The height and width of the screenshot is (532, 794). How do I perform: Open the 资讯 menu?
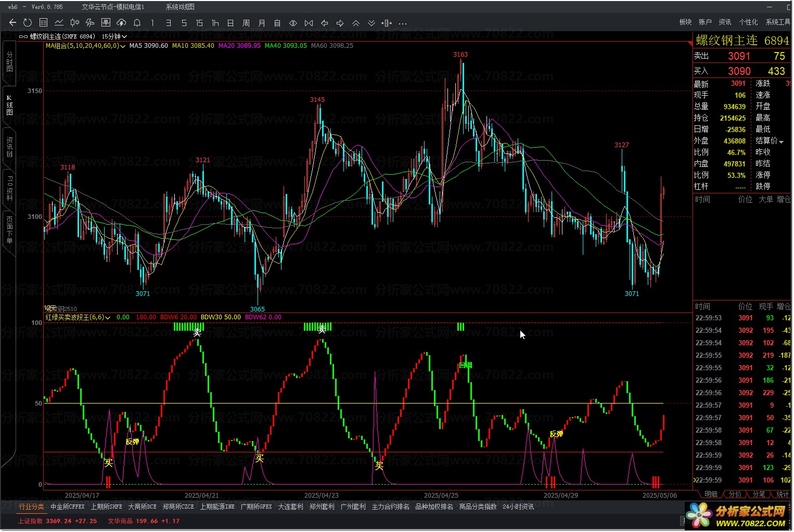click(x=725, y=22)
